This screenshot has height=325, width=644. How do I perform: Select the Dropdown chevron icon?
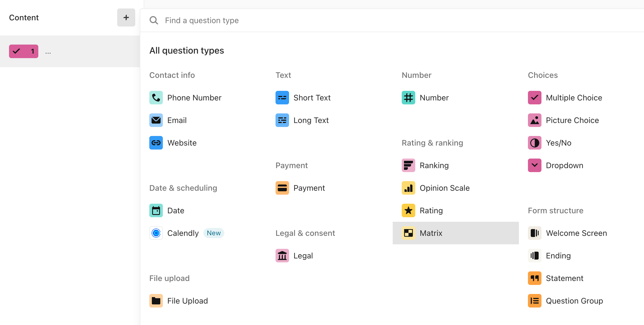[x=535, y=165]
